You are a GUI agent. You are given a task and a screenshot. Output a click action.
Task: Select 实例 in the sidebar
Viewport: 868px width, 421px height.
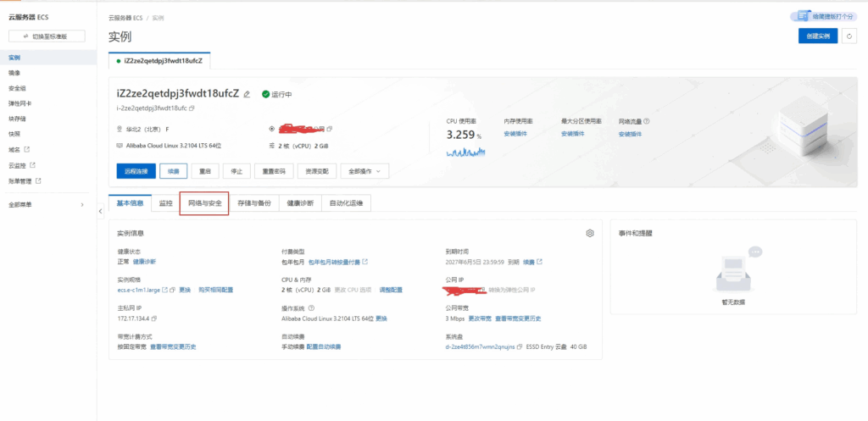(48, 58)
